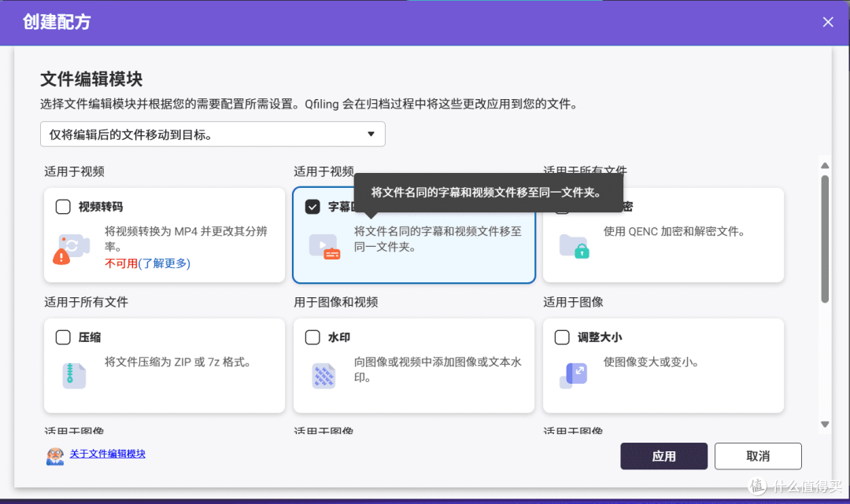The height and width of the screenshot is (504, 850).
Task: Click the resize image icon
Action: 573,376
